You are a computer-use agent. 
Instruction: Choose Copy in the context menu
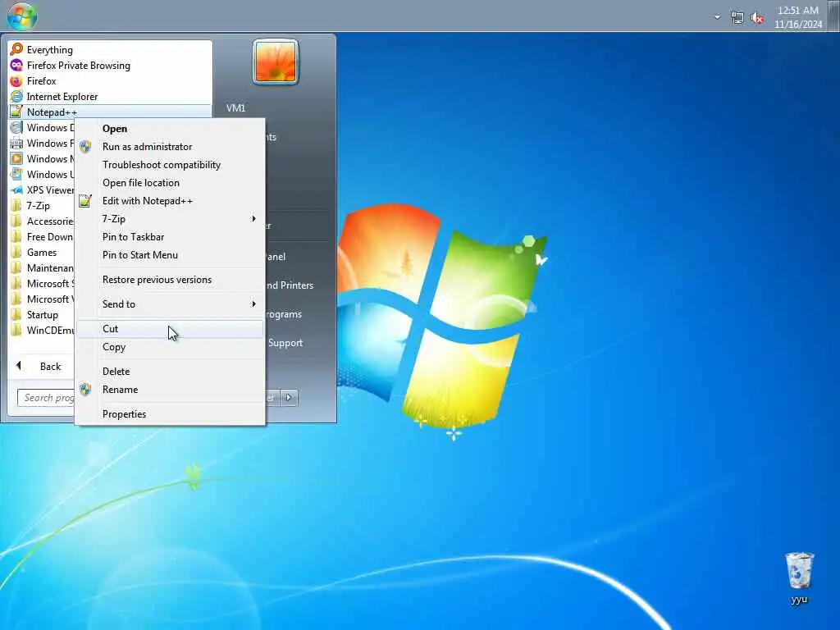tap(170, 347)
